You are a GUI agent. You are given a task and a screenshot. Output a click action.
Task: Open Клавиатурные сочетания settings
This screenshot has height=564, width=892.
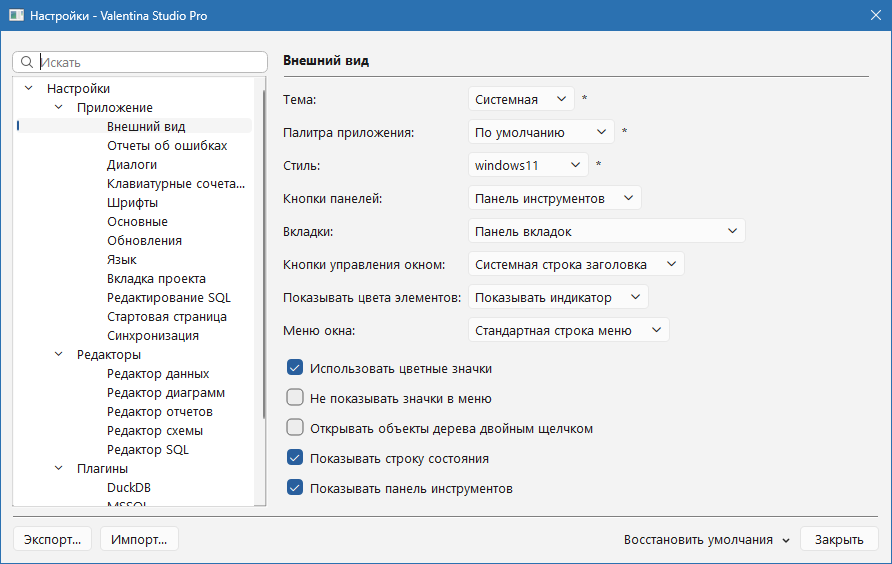pyautogui.click(x=176, y=183)
